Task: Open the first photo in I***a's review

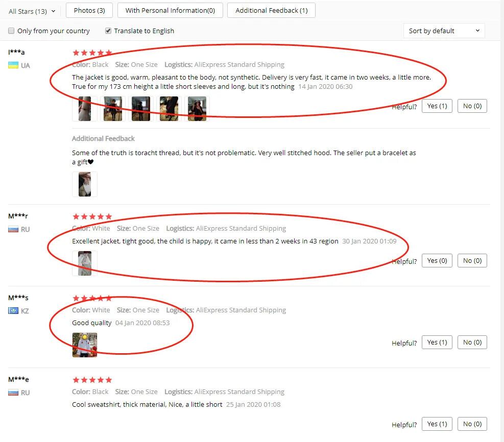Action: pos(85,109)
